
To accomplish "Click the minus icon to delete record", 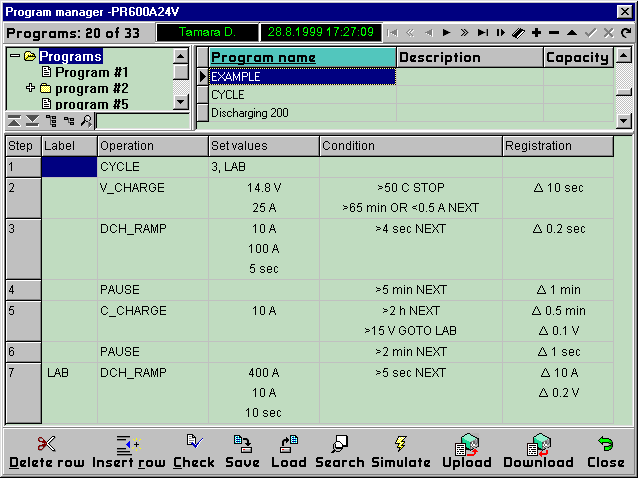I will pos(554,33).
